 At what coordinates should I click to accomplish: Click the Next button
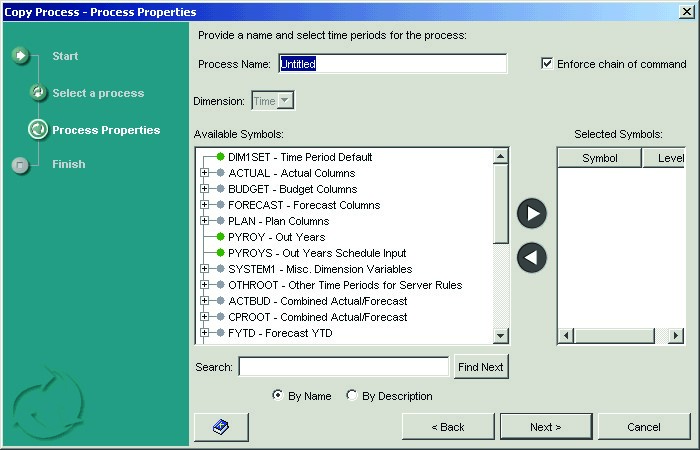point(545,427)
